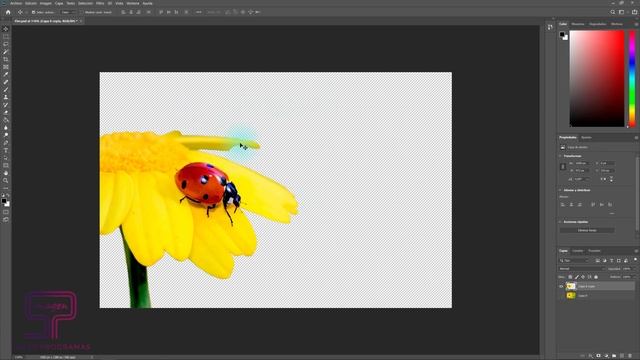Select the Eraser tool
Screen dimensions: 640x360
pyautogui.click(x=6, y=113)
